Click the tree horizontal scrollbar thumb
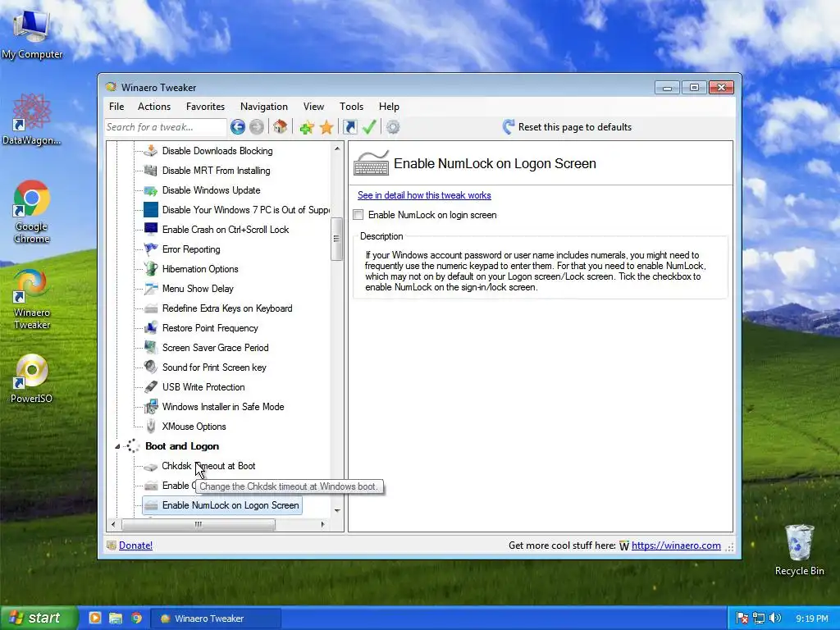 coord(199,524)
